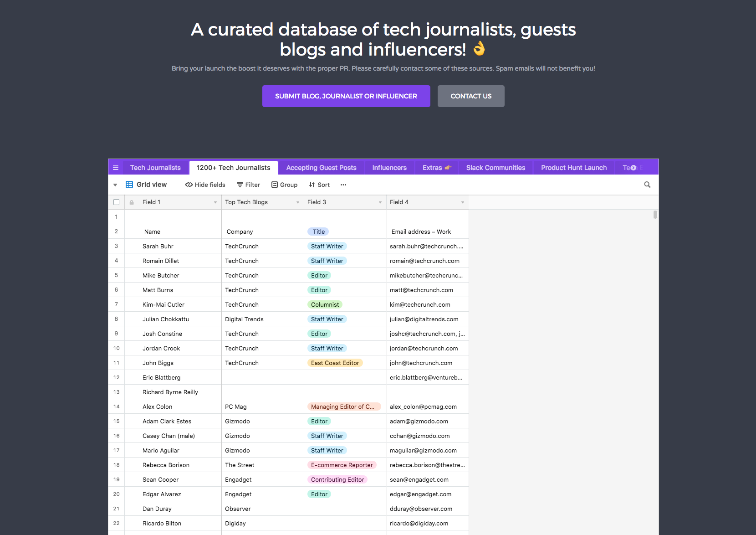Click the 'adam@gizmodo.com' email cell
The height and width of the screenshot is (535, 756).
[x=428, y=421]
